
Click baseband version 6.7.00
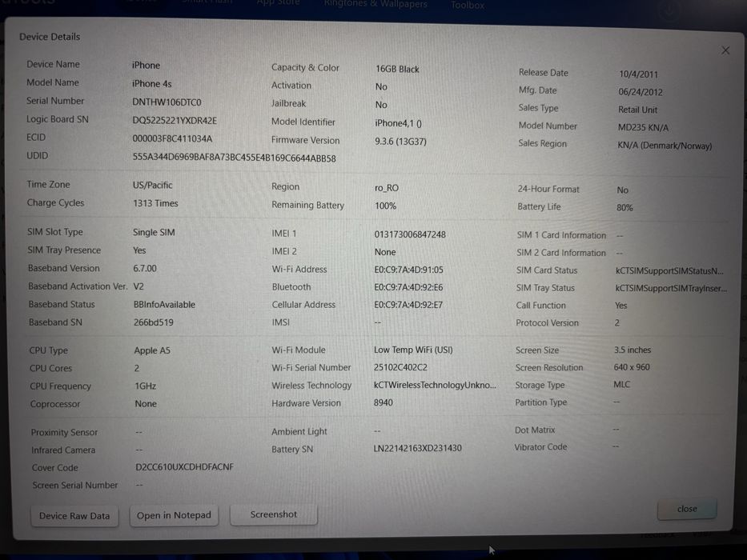pyautogui.click(x=145, y=269)
